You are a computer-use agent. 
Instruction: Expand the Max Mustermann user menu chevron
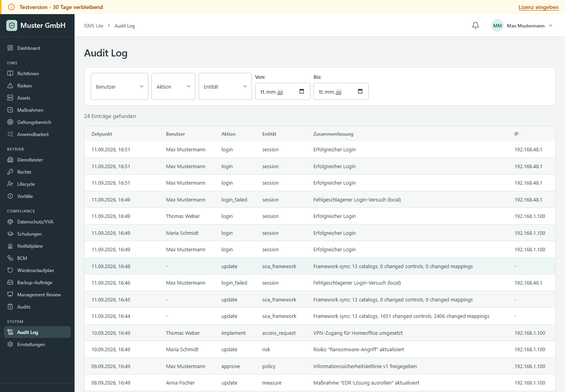(x=550, y=25)
